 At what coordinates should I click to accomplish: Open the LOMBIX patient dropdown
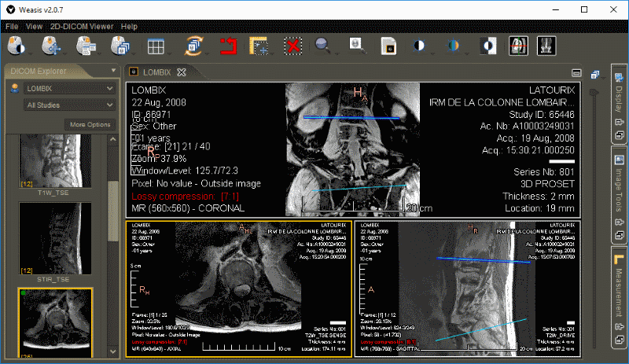point(70,88)
